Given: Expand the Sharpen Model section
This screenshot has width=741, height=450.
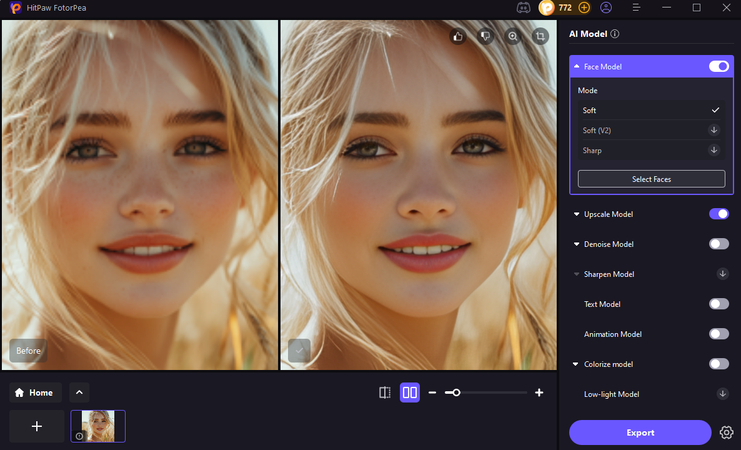Looking at the screenshot, I should (x=577, y=274).
